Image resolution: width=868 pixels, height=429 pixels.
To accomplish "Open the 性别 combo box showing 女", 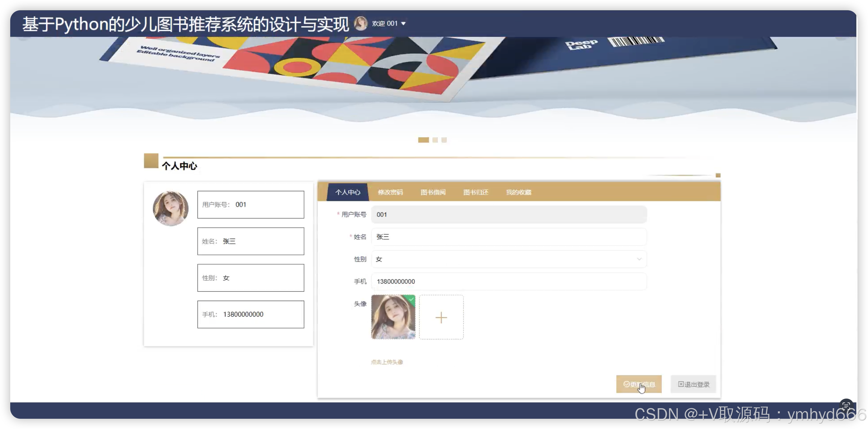I will click(505, 259).
